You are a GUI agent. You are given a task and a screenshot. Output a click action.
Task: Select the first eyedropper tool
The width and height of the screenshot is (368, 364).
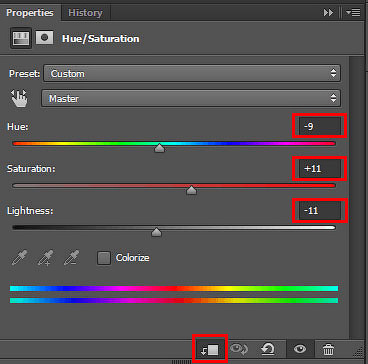click(19, 258)
